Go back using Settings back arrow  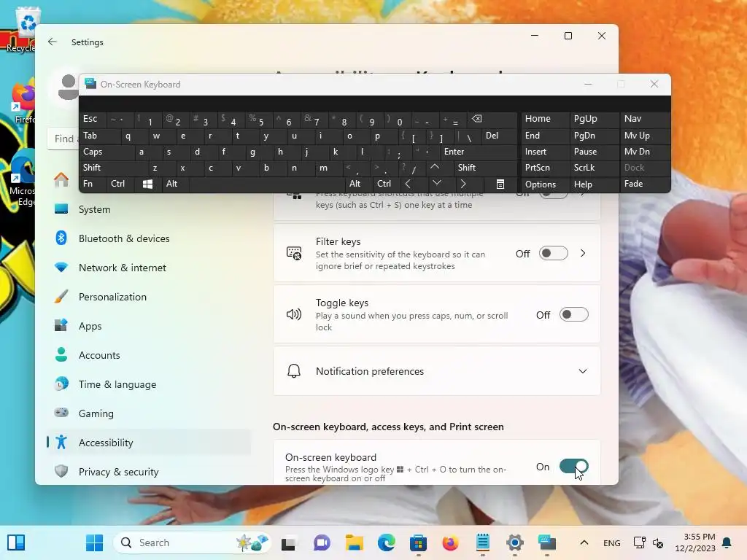(x=53, y=42)
